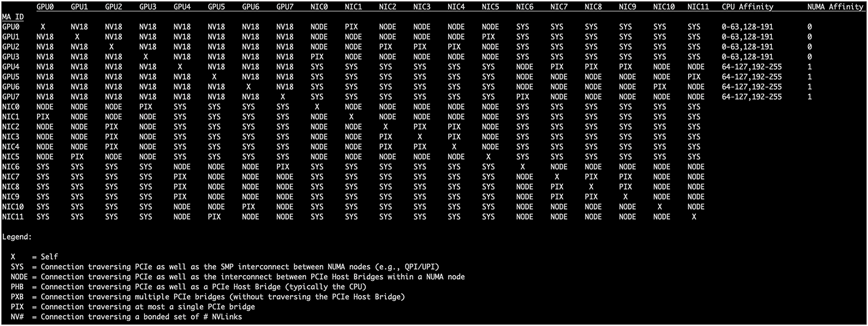868x326 pixels.
Task: Select PIX in GPU1 row under NIC5
Action: pos(488,37)
